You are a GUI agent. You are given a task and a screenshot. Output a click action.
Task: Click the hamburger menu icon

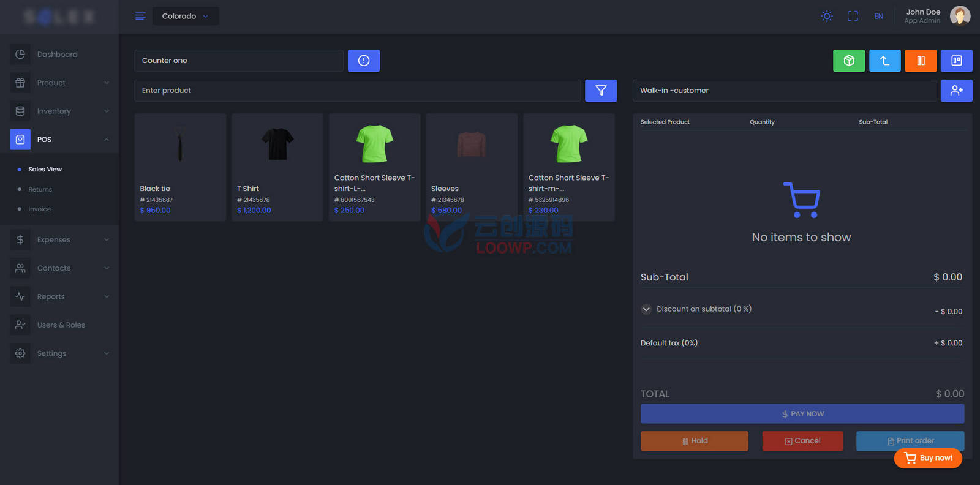pos(140,16)
